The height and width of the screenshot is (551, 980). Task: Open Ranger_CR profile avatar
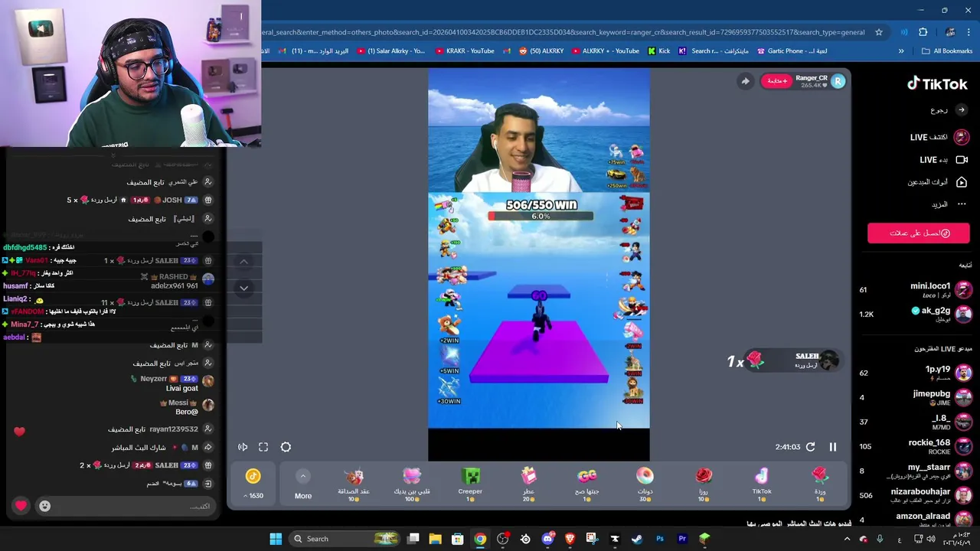[x=838, y=81]
